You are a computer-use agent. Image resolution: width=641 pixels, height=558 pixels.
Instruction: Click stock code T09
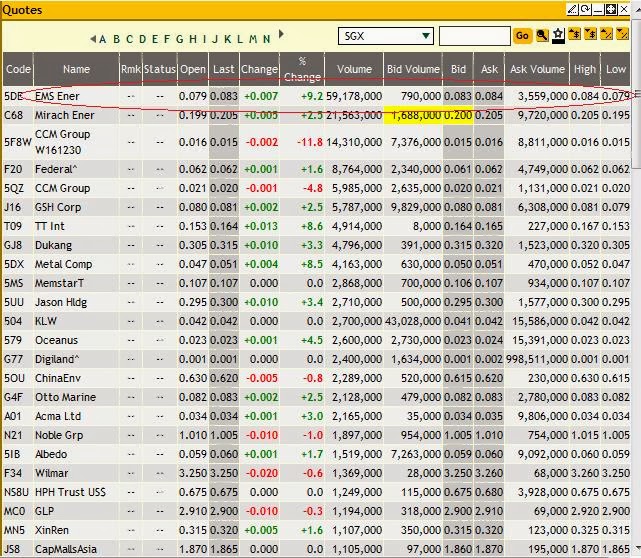pos(13,226)
